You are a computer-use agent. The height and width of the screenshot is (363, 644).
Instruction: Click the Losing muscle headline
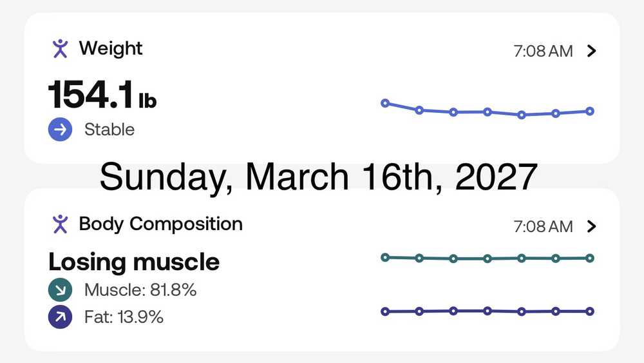(x=134, y=262)
